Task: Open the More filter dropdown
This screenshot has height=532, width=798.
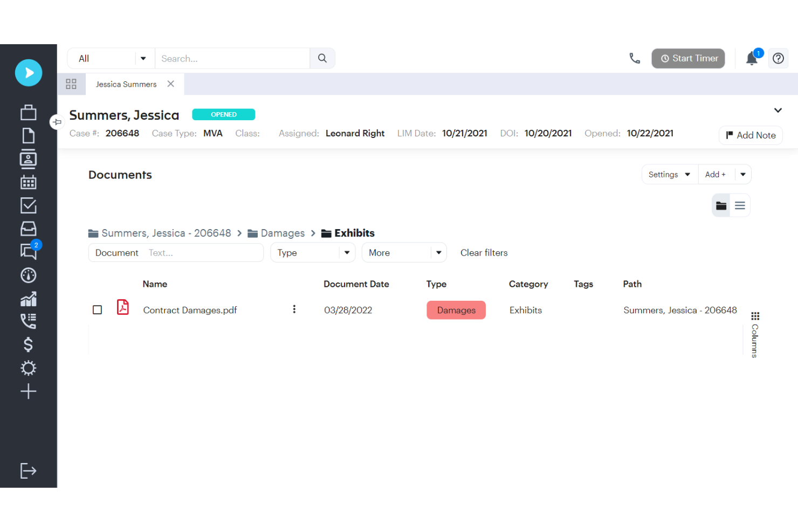Action: coord(404,253)
